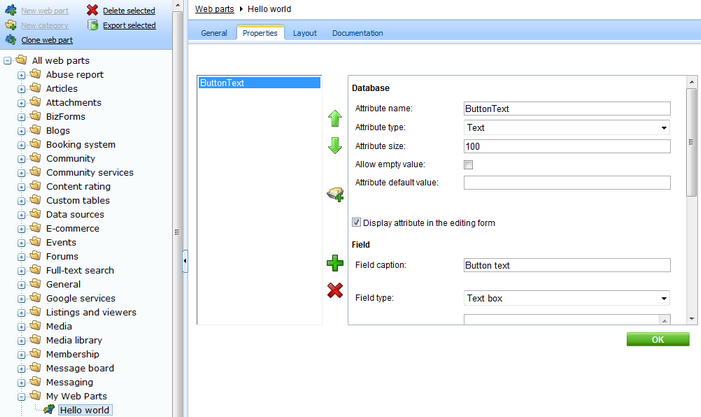Screen dimensions: 701x417
Task: Click the red Delete selected icon
Action: (x=93, y=10)
